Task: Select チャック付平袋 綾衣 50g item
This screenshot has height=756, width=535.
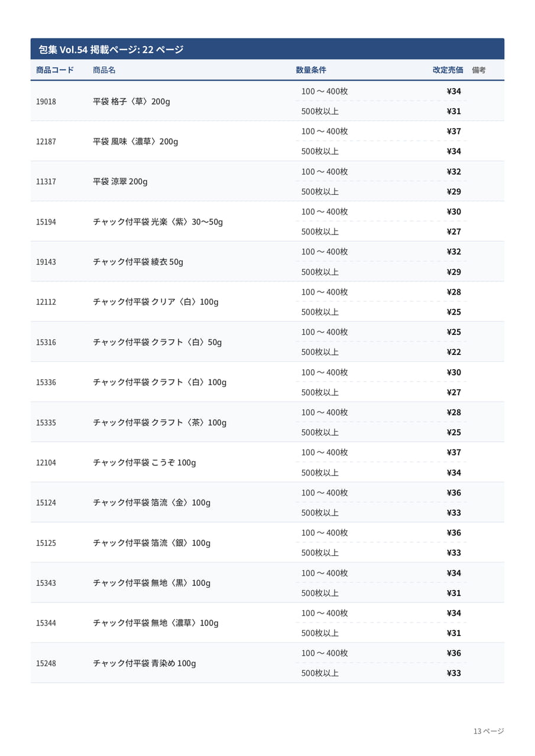Action: pos(138,262)
